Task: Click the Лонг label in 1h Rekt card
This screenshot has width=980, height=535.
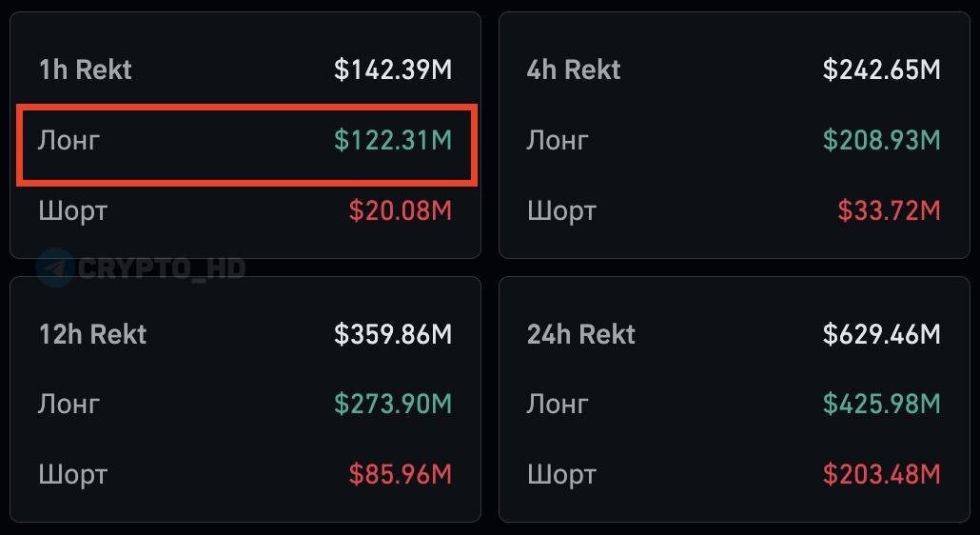Action: click(x=69, y=141)
